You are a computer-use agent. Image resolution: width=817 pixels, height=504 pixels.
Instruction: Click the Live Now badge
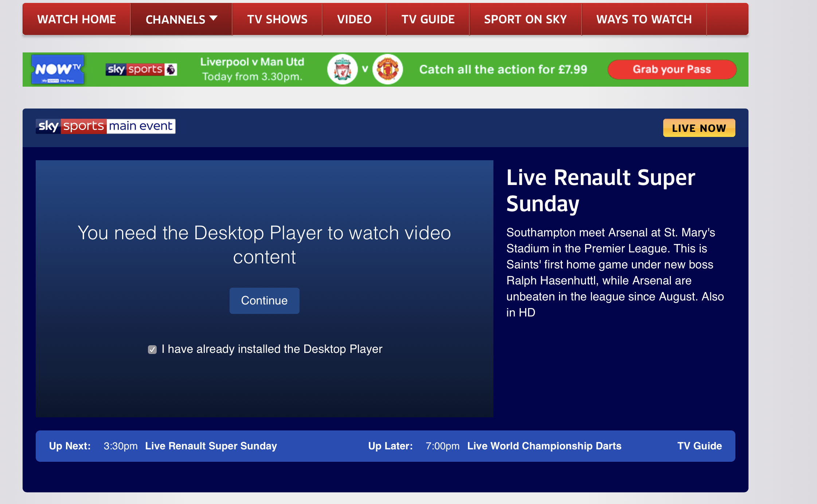point(699,128)
